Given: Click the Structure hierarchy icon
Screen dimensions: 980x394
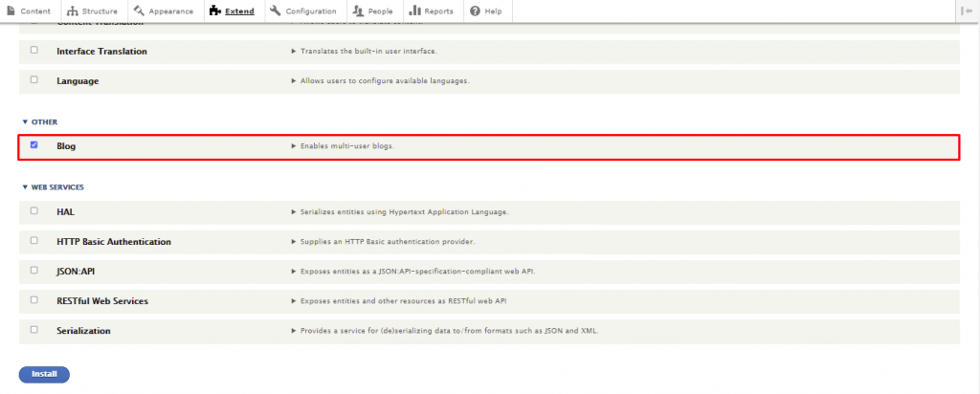Looking at the screenshot, I should pos(73,11).
